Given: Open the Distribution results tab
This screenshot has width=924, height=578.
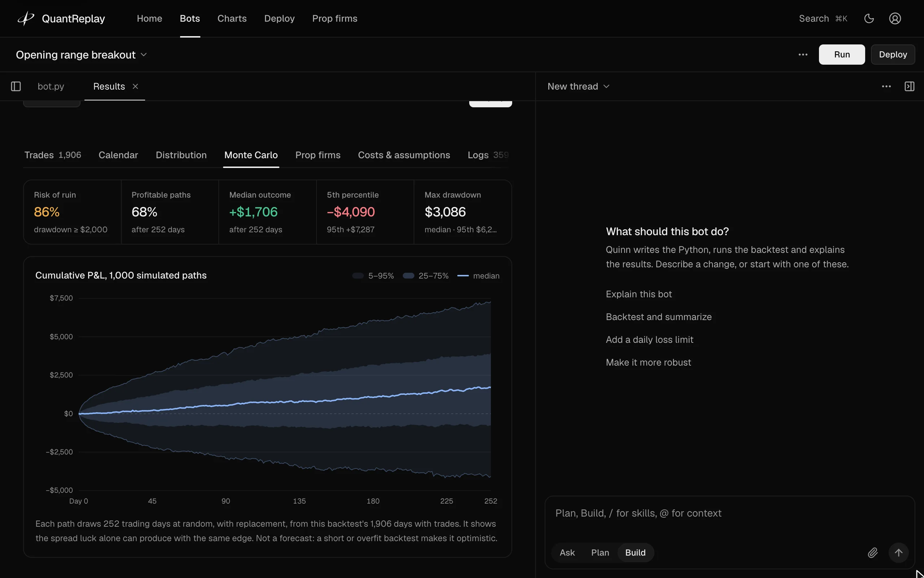Looking at the screenshot, I should pyautogui.click(x=181, y=155).
